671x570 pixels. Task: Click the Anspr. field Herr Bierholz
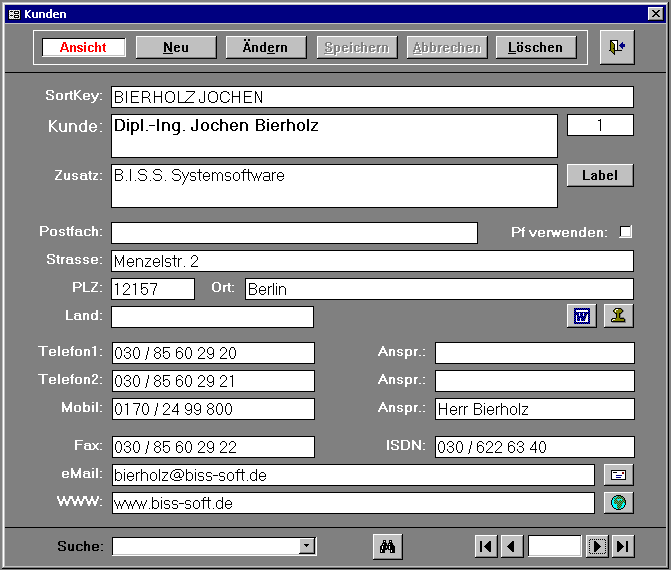tap(534, 409)
